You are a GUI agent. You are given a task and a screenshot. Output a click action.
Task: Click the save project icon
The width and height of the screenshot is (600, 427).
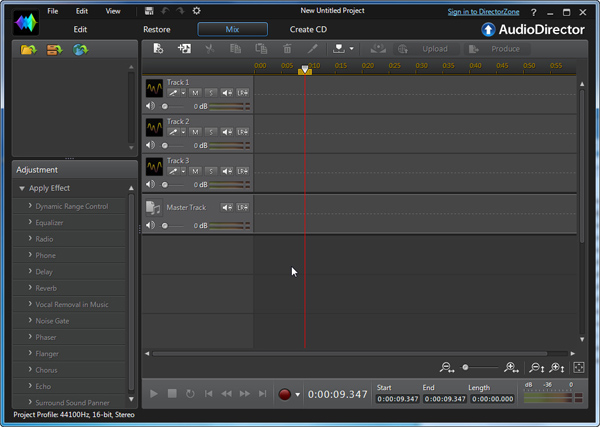pyautogui.click(x=149, y=11)
